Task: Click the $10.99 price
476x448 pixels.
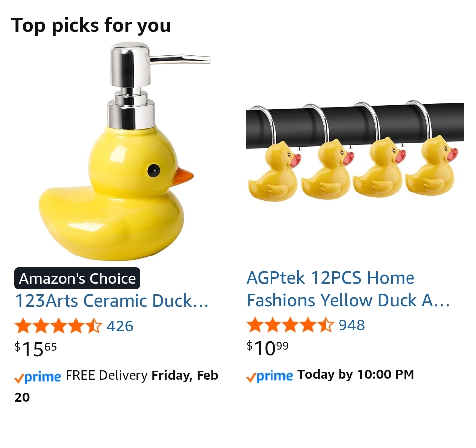Action: tap(268, 348)
